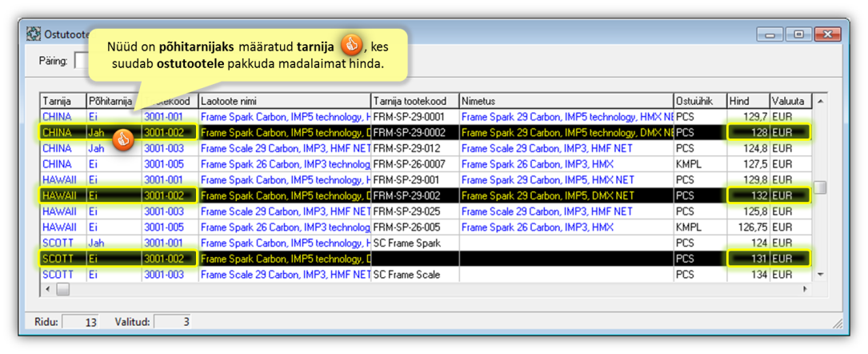Click the horizontal scrollbar left arrow
Viewport: 868px width, 354px height.
48,289
